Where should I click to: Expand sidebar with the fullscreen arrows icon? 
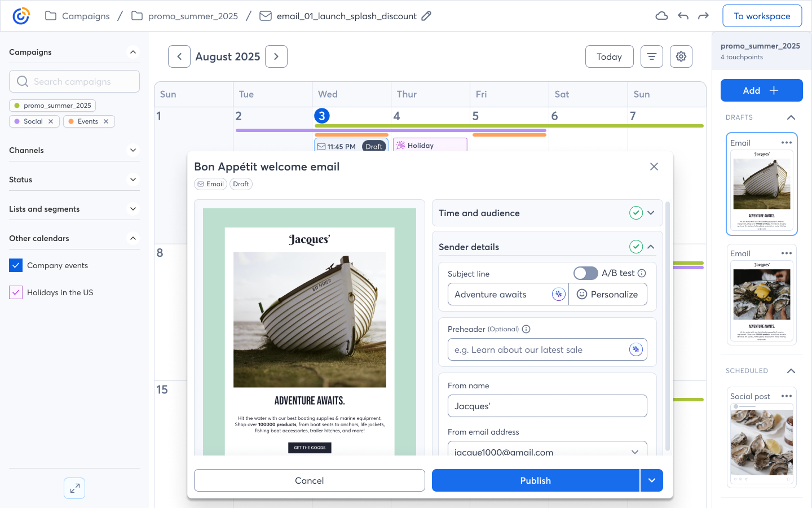pos(74,488)
